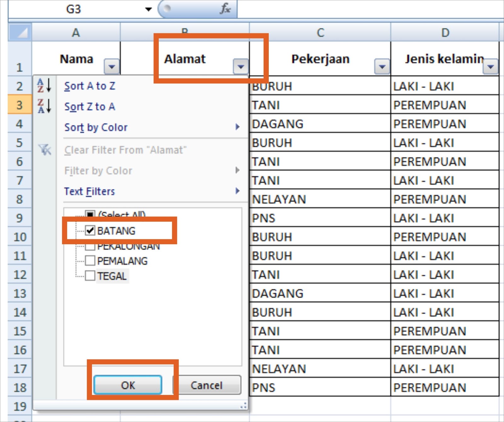Open the Nama column filter dropdown
Image resolution: width=504 pixels, height=422 pixels.
click(x=111, y=66)
